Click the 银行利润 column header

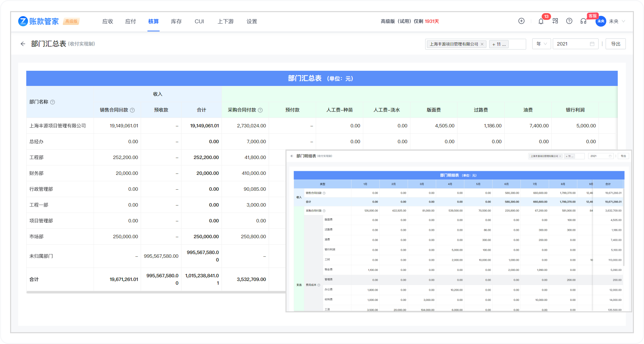point(575,110)
